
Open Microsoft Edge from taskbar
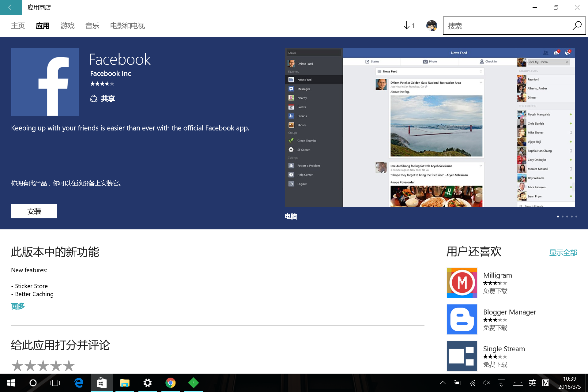(79, 383)
